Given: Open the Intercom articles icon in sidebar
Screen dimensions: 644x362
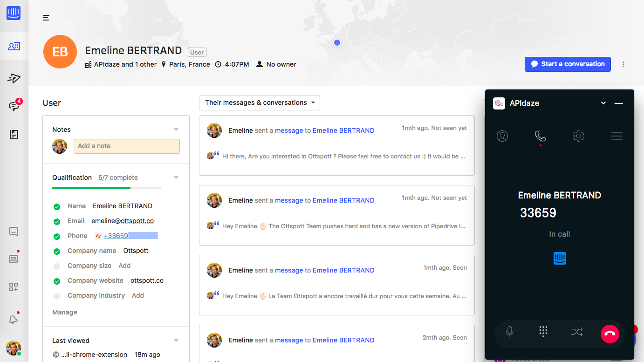Looking at the screenshot, I should click(14, 135).
